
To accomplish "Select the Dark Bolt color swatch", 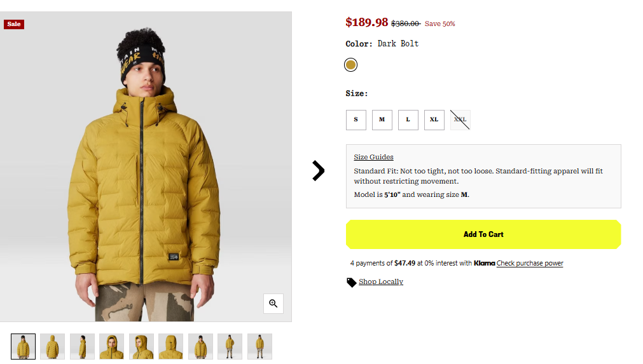I will point(350,65).
